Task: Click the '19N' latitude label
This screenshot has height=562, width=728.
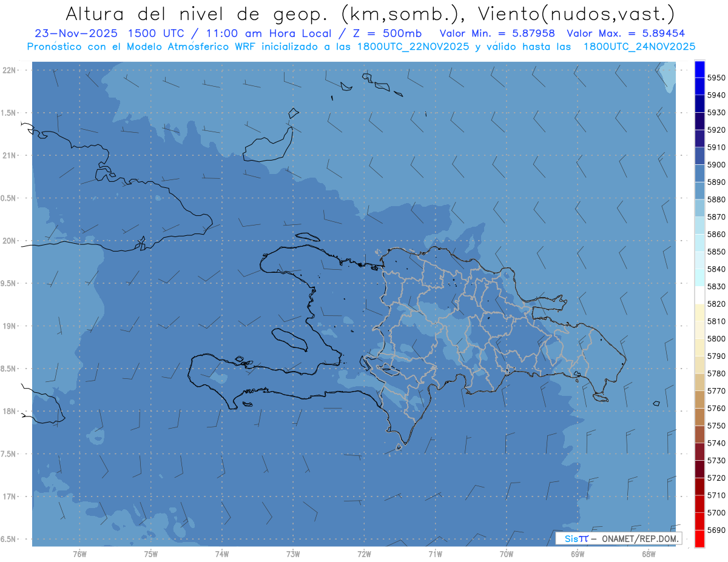Action: tap(8, 326)
